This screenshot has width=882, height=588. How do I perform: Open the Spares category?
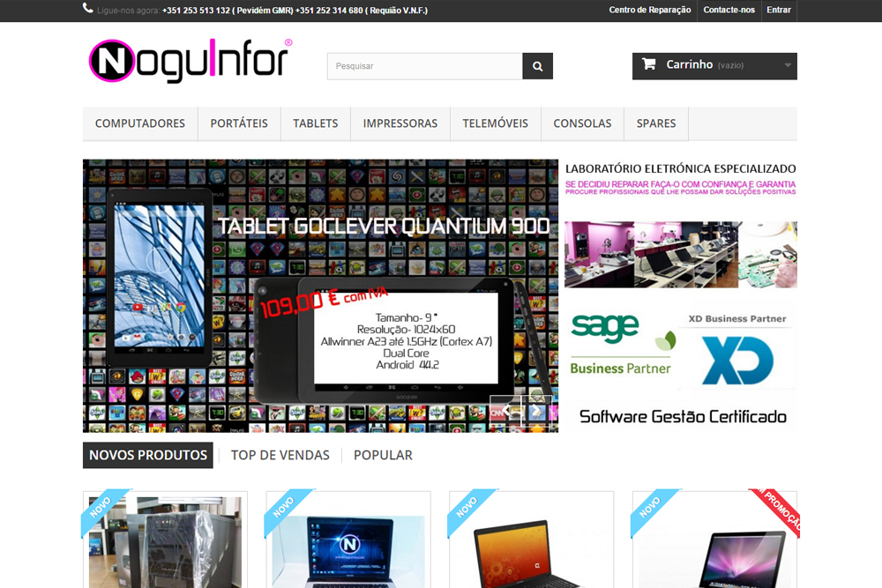[656, 123]
